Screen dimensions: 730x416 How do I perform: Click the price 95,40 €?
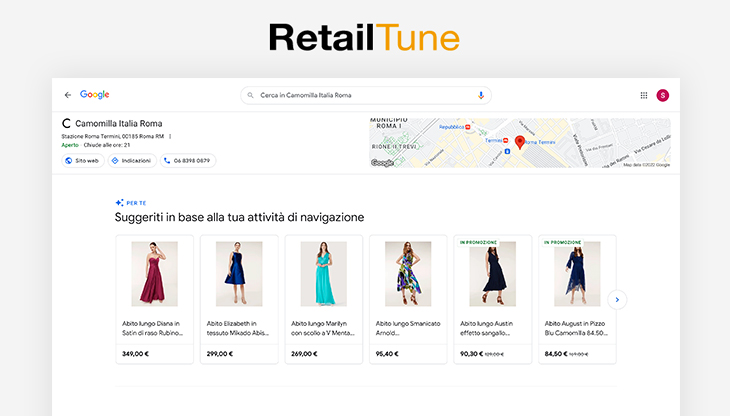(x=387, y=354)
